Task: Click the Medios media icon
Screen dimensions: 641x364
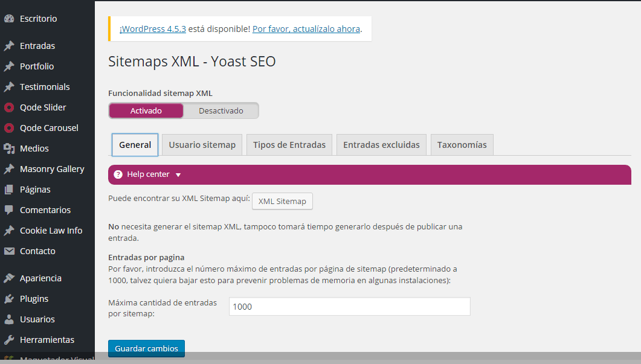Action: pyautogui.click(x=9, y=148)
